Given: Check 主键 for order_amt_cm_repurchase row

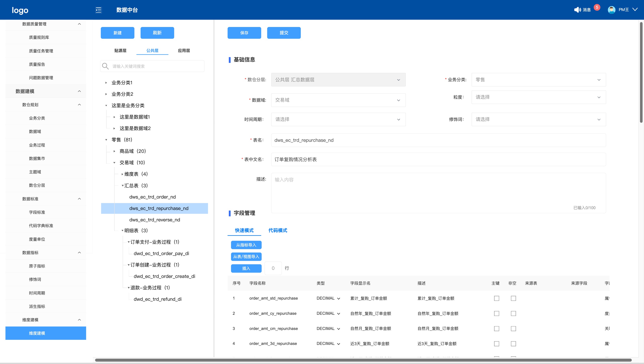Looking at the screenshot, I should click(x=496, y=329).
